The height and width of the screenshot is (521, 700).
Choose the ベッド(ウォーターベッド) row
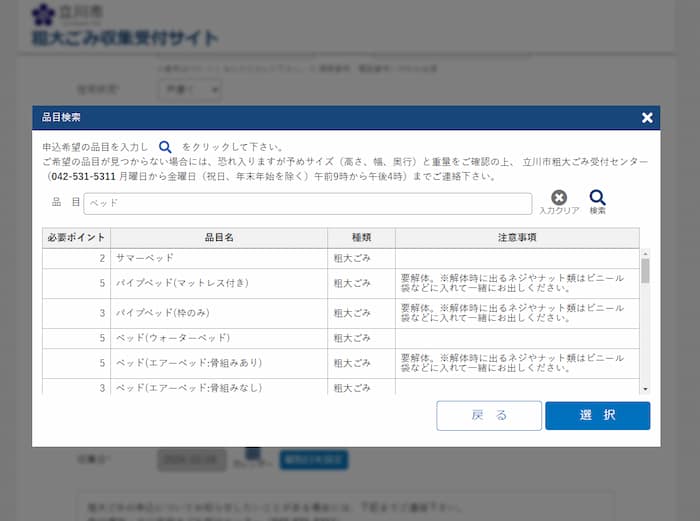[x=218, y=338]
